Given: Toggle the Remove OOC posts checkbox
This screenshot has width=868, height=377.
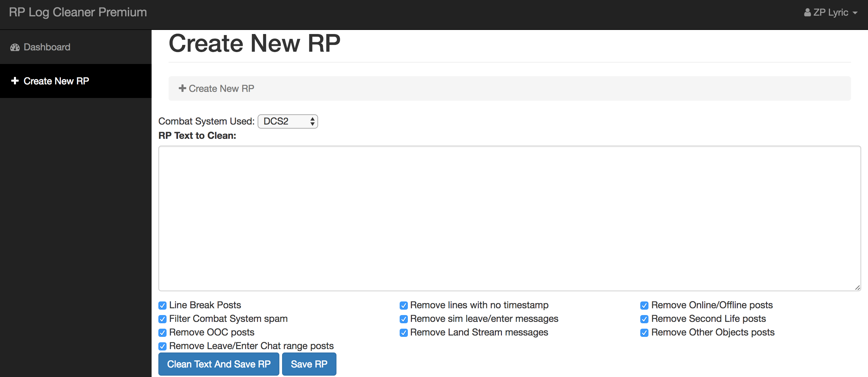Looking at the screenshot, I should pyautogui.click(x=162, y=332).
